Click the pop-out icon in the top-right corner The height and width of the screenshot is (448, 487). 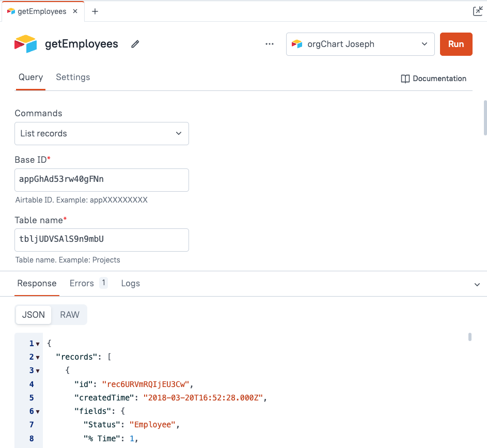click(478, 10)
